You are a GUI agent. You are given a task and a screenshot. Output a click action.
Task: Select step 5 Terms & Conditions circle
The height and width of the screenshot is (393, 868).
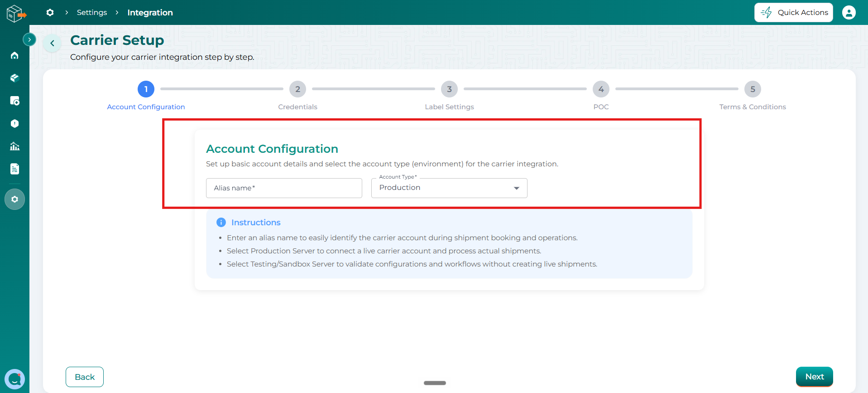753,89
